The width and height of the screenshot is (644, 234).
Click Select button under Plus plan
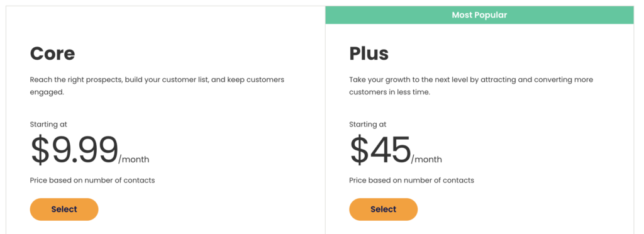coord(383,209)
